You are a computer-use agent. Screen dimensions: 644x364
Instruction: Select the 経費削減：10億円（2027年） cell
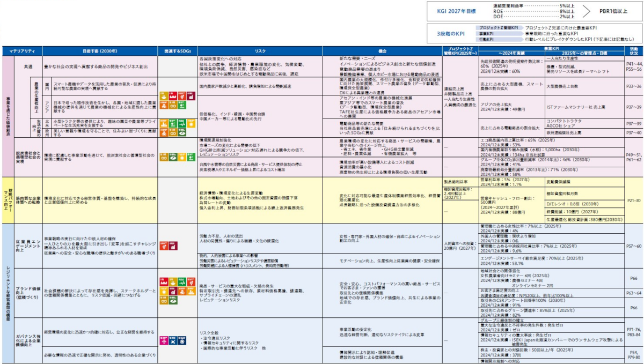(x=584, y=211)
